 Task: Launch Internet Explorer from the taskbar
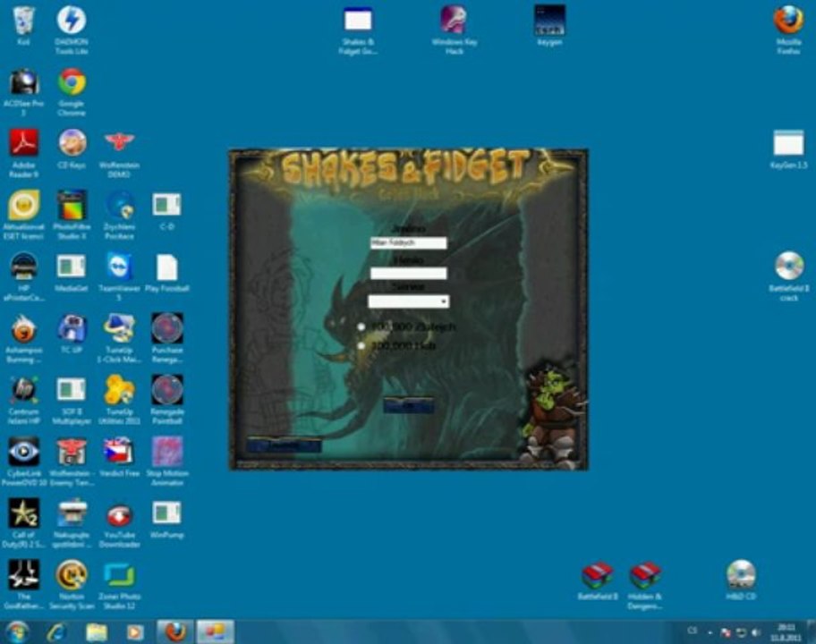57,631
